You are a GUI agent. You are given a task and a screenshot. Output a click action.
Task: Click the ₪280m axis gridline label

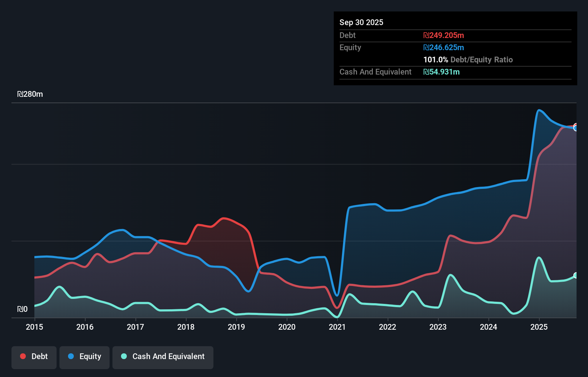(x=31, y=94)
